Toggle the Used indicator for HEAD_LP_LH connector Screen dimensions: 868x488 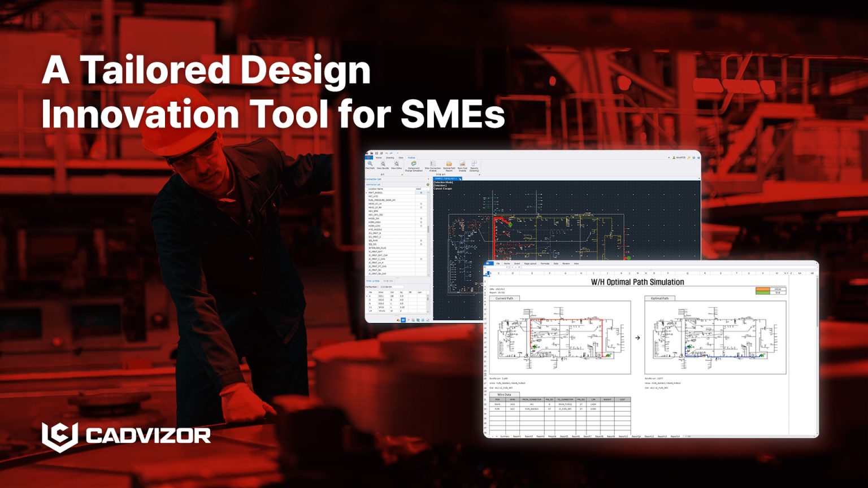pyautogui.click(x=422, y=204)
